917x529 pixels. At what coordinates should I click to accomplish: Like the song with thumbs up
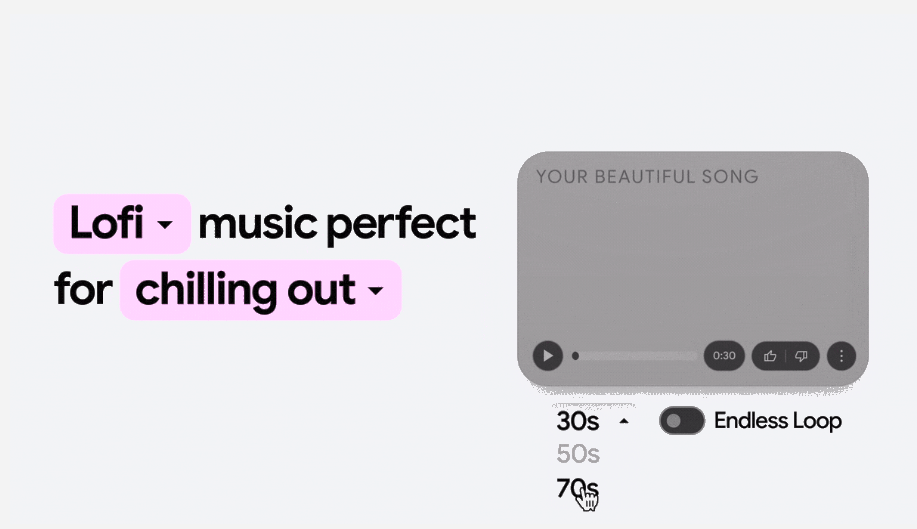[x=770, y=355]
